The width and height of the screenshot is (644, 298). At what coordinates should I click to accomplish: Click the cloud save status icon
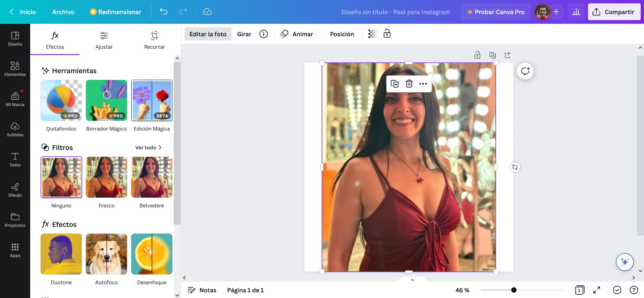point(207,12)
